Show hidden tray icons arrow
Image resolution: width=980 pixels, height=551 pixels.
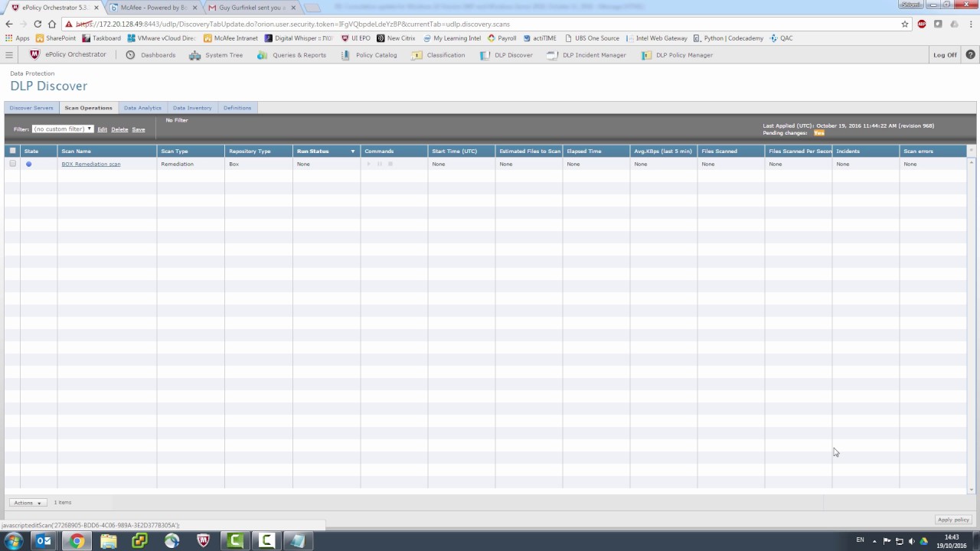(x=874, y=541)
